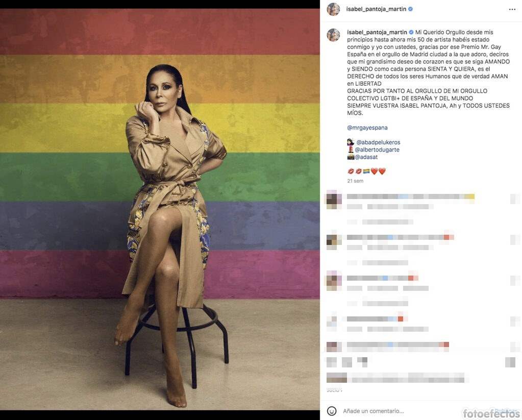Like the first blurred comment via its heart
The image size is (522, 420).
pos(514,199)
